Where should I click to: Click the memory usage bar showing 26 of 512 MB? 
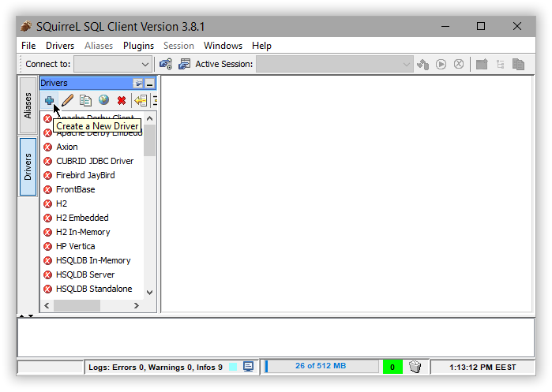click(321, 367)
